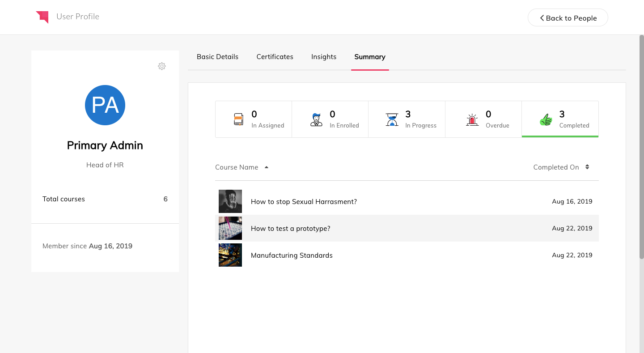
Task: Open the Certificates tab
Action: (x=275, y=57)
